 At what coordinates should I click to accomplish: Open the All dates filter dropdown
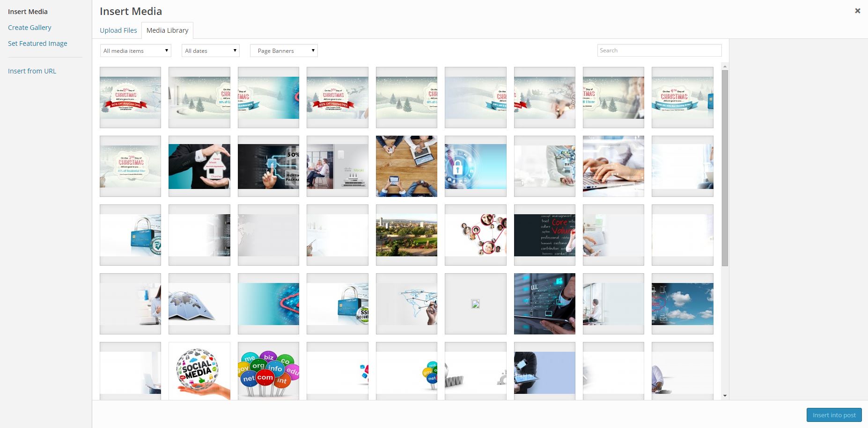(x=211, y=51)
